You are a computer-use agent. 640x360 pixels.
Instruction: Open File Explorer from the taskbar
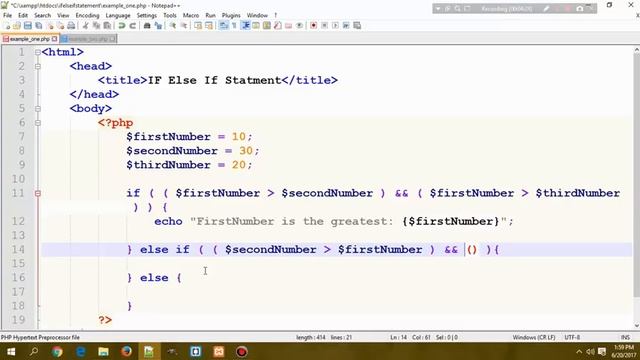point(103,351)
